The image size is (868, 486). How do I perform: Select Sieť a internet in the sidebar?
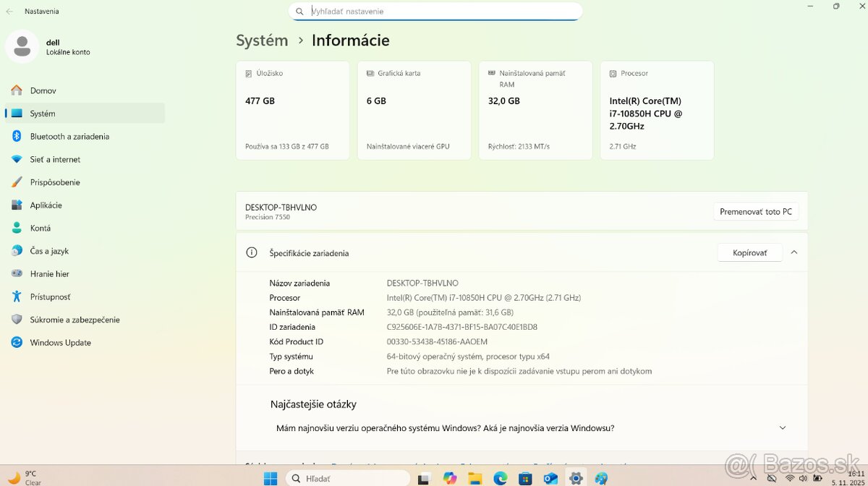coord(55,159)
